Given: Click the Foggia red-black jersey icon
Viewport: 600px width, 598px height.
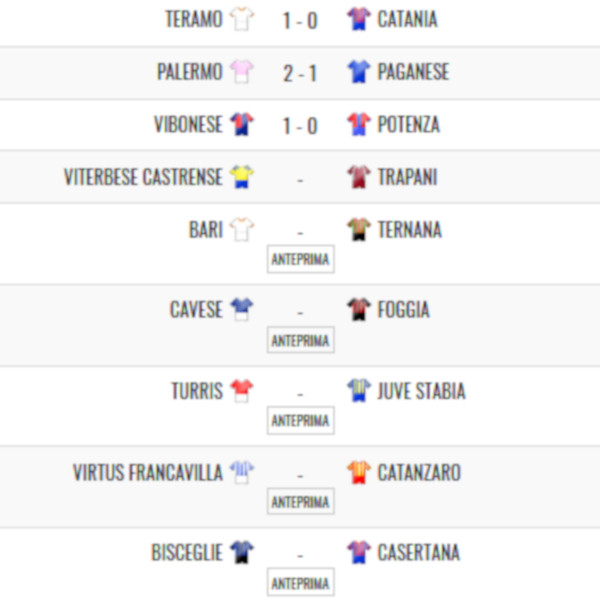Looking at the screenshot, I should 359,310.
